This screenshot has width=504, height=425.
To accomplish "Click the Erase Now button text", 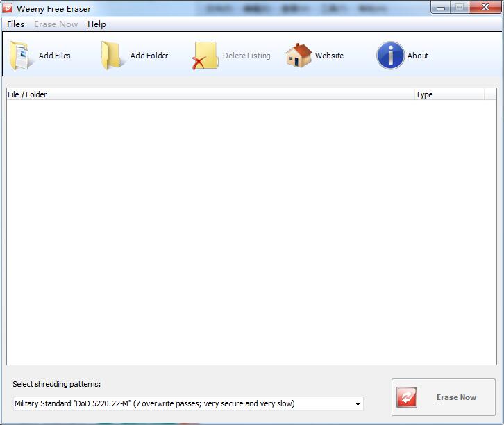I will (x=456, y=397).
